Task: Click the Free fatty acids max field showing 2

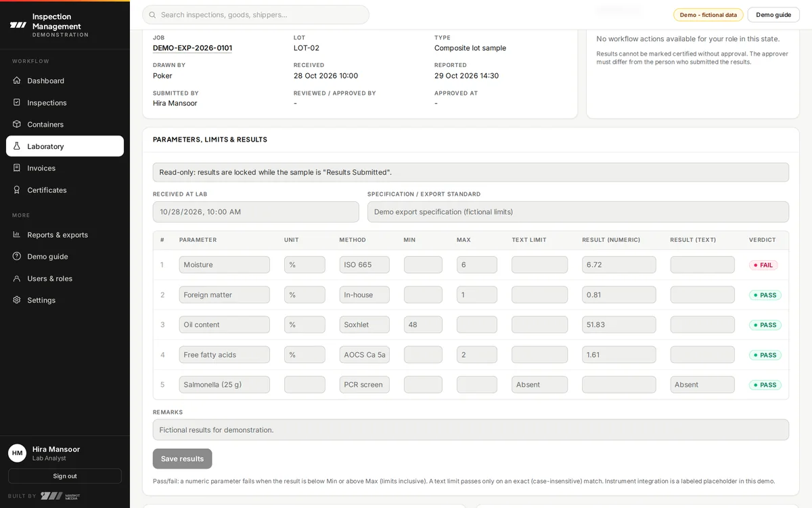Action: click(x=476, y=354)
